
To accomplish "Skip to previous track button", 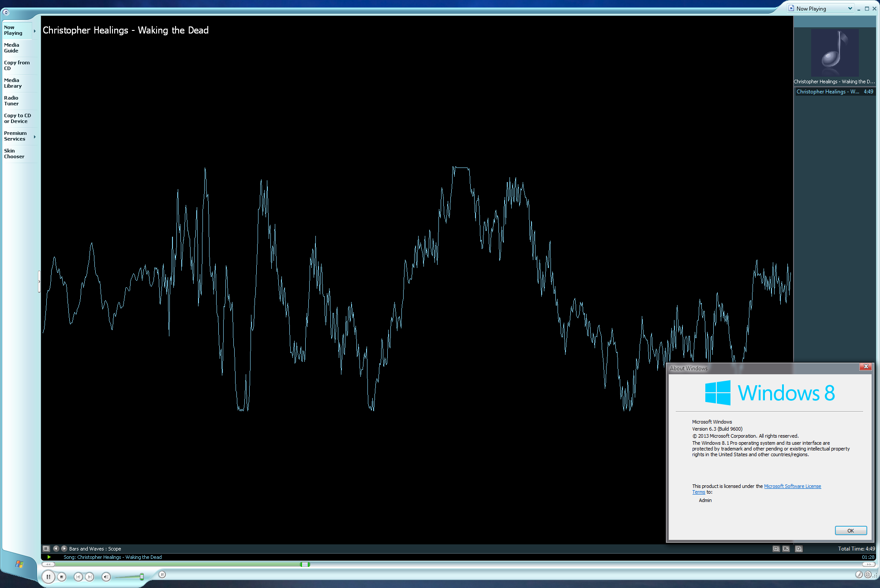I will (x=78, y=577).
